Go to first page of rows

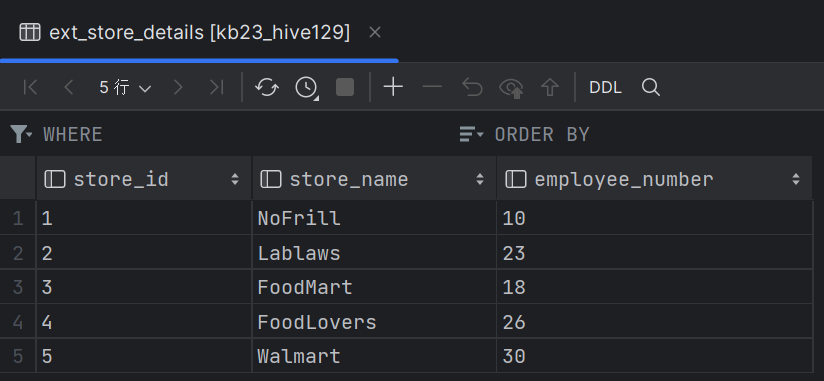pos(30,87)
